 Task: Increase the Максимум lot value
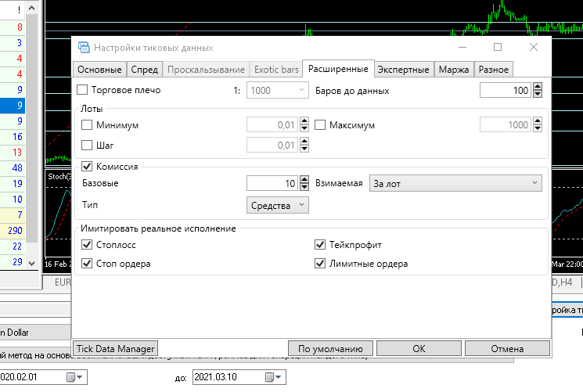tap(538, 120)
